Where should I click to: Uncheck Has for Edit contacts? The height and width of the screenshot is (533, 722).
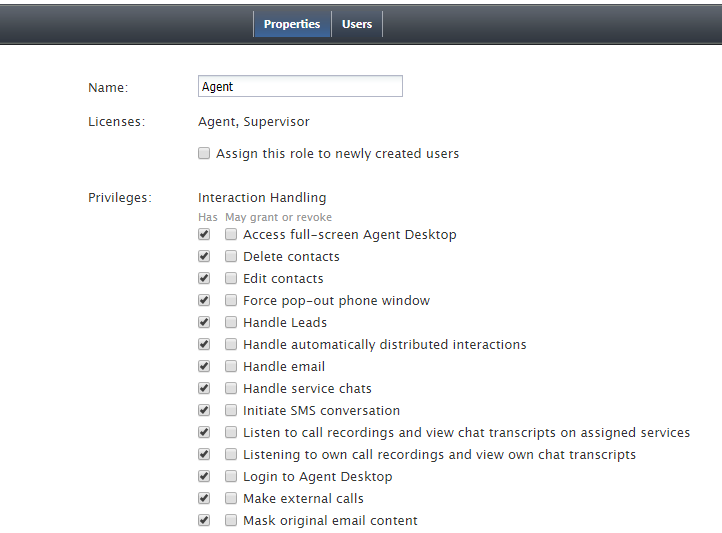204,278
